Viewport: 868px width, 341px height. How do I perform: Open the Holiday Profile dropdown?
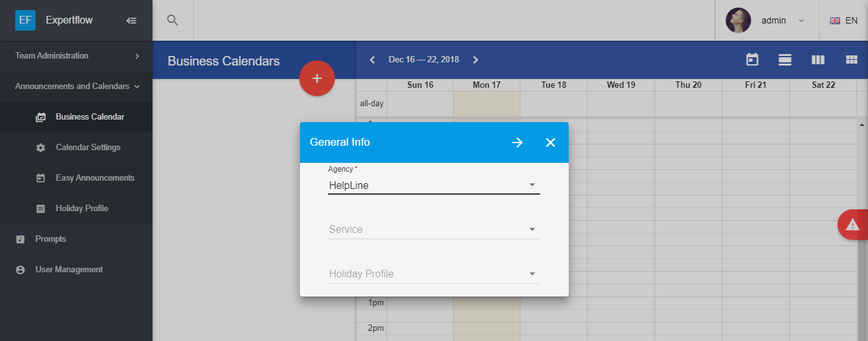pos(433,274)
